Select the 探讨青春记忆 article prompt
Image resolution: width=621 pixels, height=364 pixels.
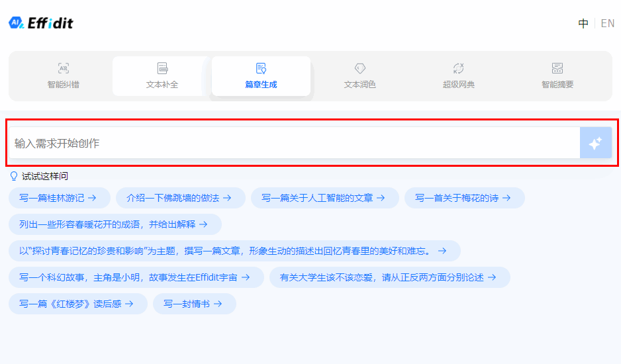(234, 251)
